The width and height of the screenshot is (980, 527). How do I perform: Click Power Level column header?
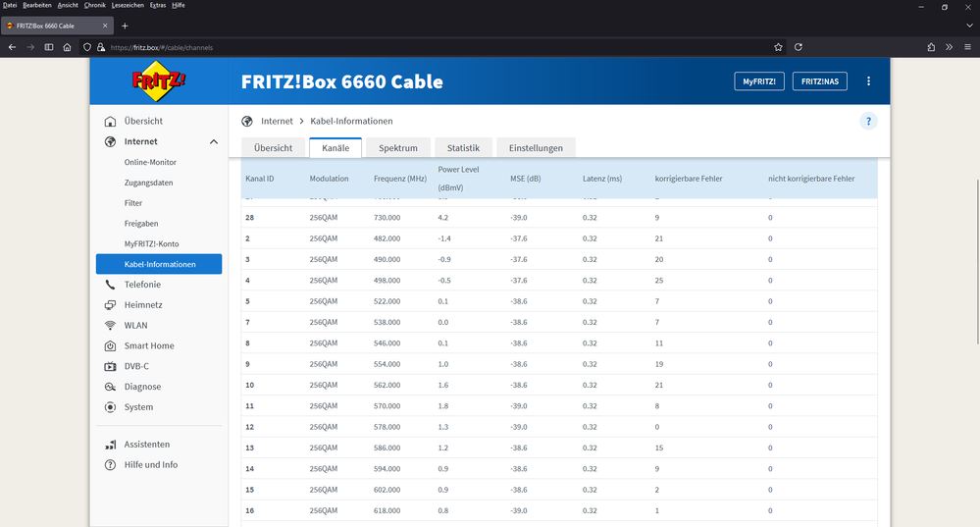[x=458, y=179]
